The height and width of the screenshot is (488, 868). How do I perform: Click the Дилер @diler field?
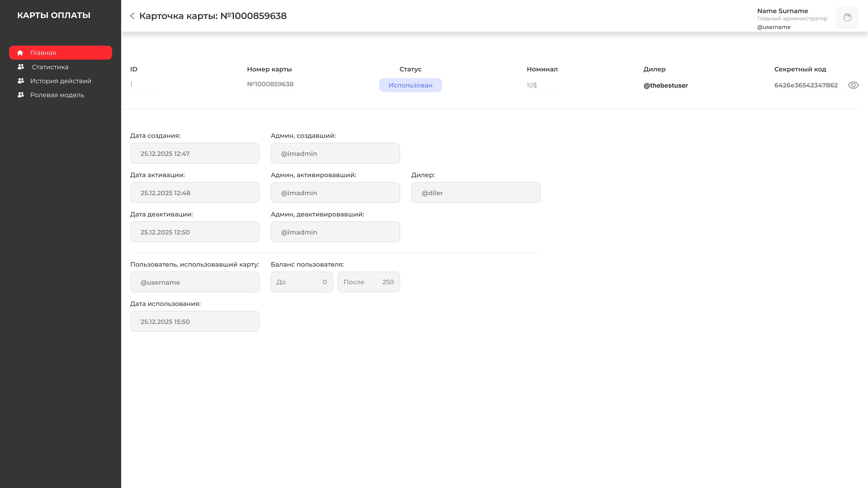(x=476, y=193)
